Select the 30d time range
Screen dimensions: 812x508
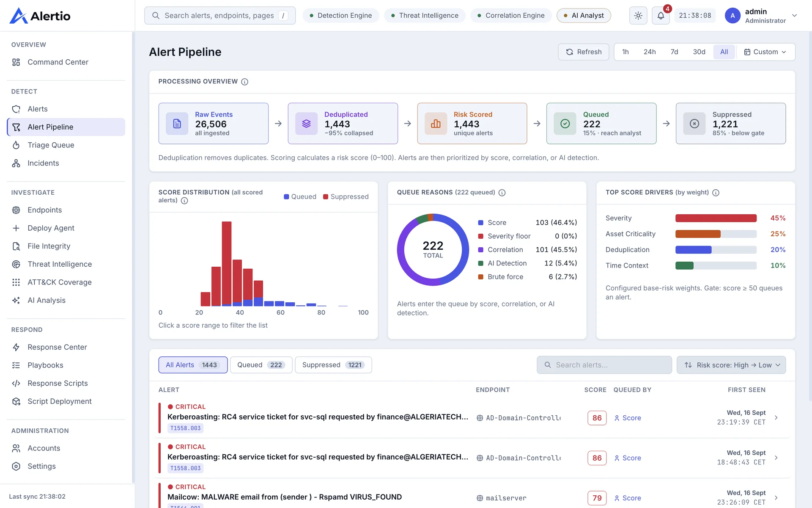699,52
